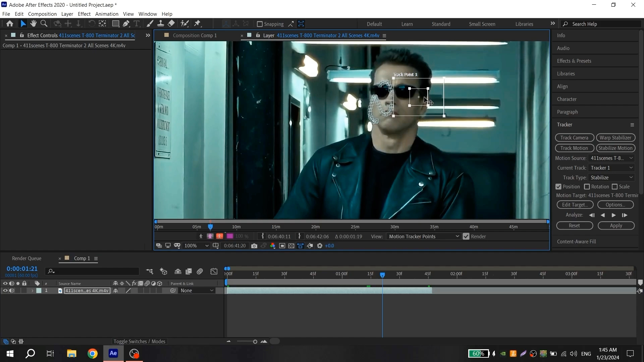Hide layer 1 with the eye toggle
The image size is (644, 362).
click(x=5, y=291)
